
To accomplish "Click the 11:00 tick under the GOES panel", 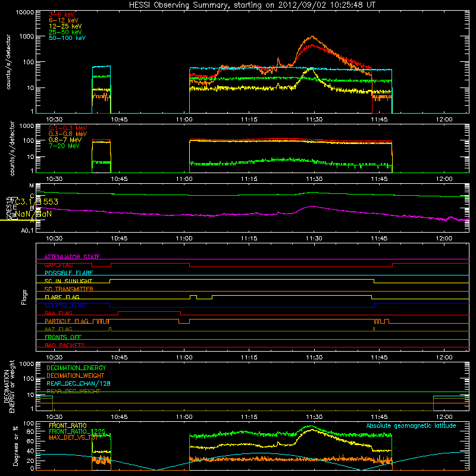I will coord(184,239).
